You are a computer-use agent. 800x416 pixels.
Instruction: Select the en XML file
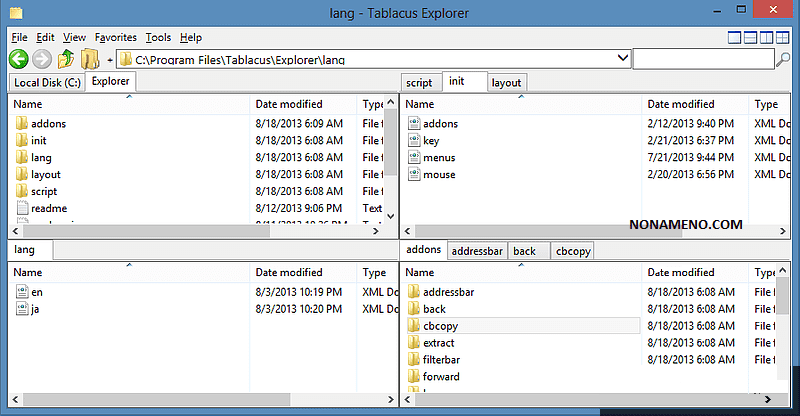click(x=37, y=291)
